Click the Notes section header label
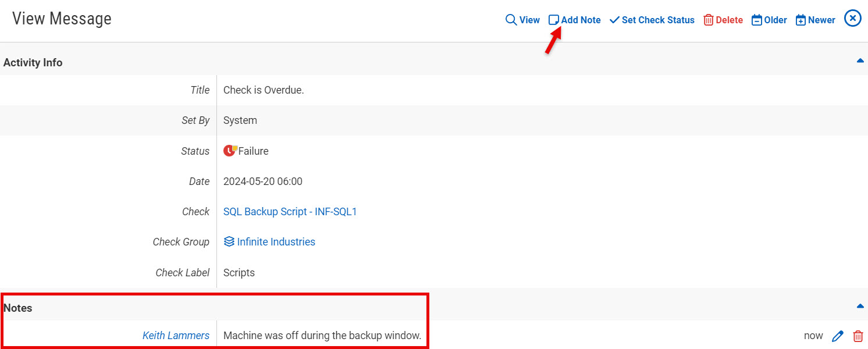868x349 pixels. coord(18,308)
